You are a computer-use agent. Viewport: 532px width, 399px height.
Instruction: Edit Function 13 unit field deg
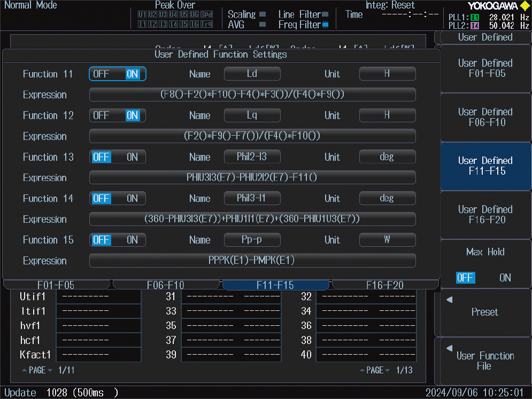[x=387, y=157]
